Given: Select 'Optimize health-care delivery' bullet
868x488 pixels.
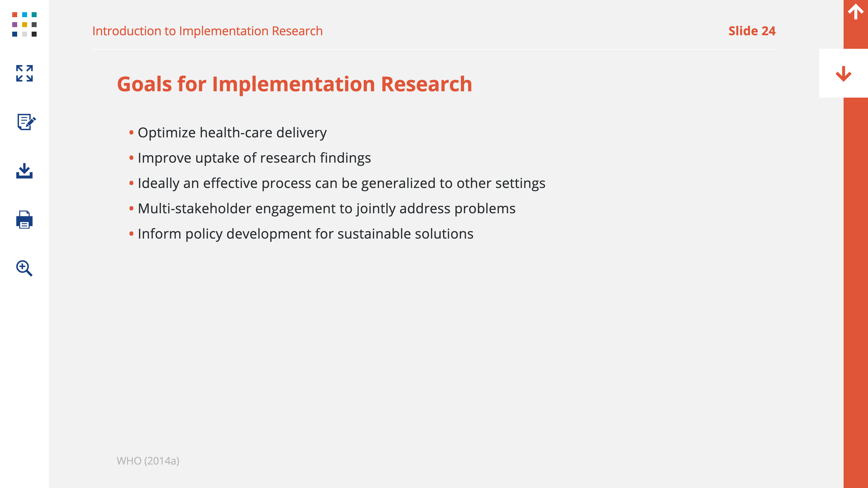Looking at the screenshot, I should pos(232,133).
